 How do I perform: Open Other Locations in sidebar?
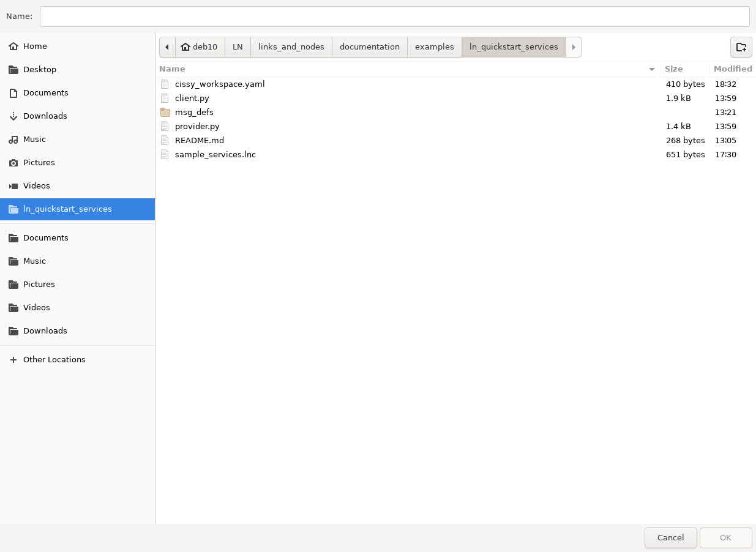pos(77,360)
